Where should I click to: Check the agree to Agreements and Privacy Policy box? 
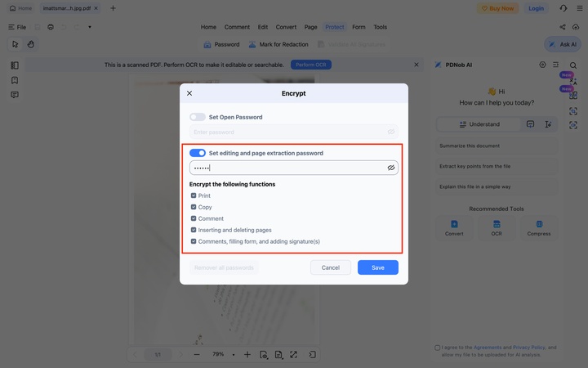pos(437,348)
